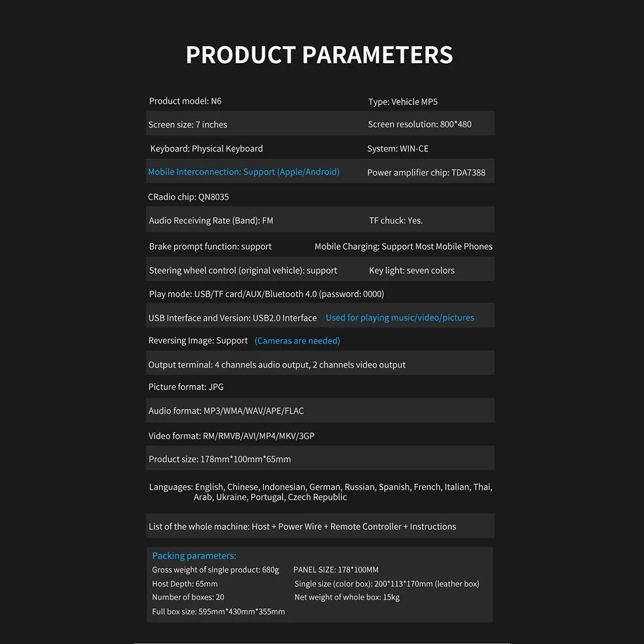Viewport: 644px width, 644px height.
Task: Click Product size: 178mm*100mm*65mm row
Action: coord(320,458)
